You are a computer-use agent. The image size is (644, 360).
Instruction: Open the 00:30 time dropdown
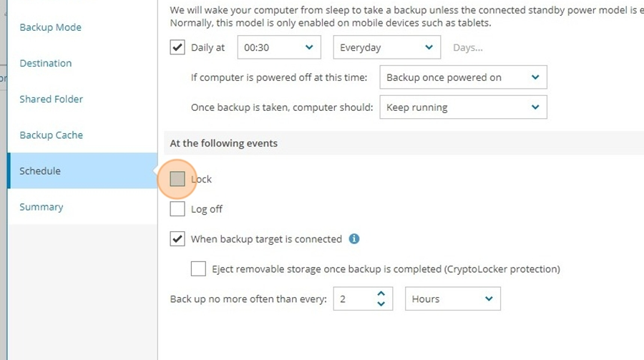point(279,47)
